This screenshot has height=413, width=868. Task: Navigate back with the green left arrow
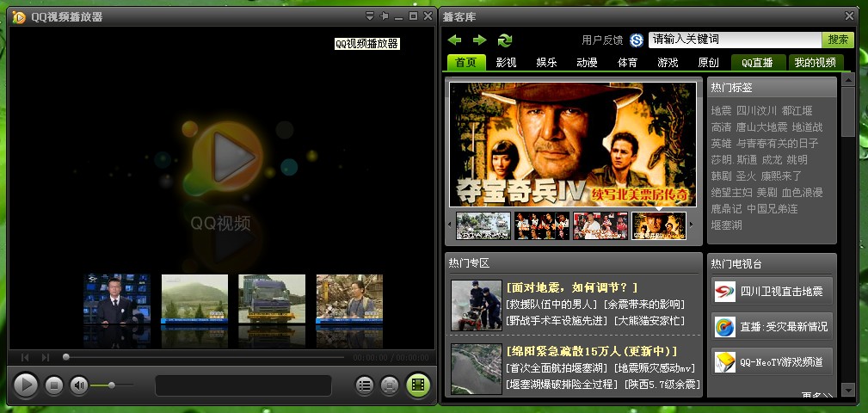454,40
